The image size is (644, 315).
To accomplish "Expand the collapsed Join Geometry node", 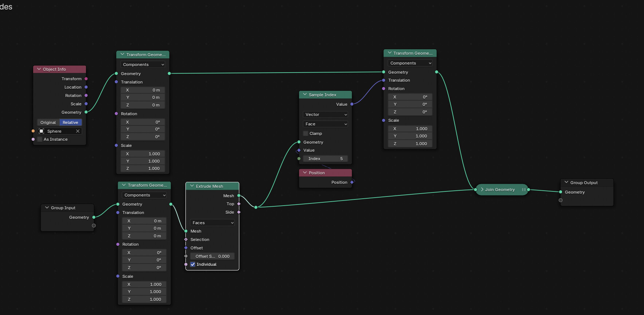I will 482,190.
